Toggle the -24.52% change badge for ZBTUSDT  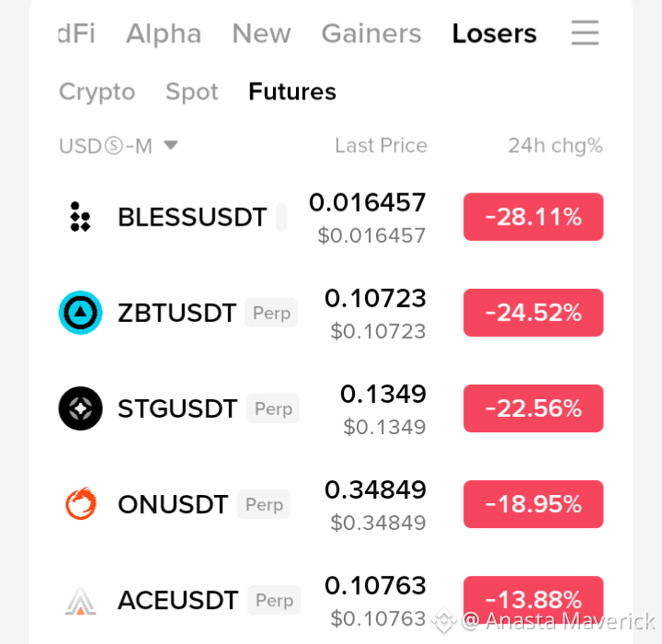(x=533, y=313)
